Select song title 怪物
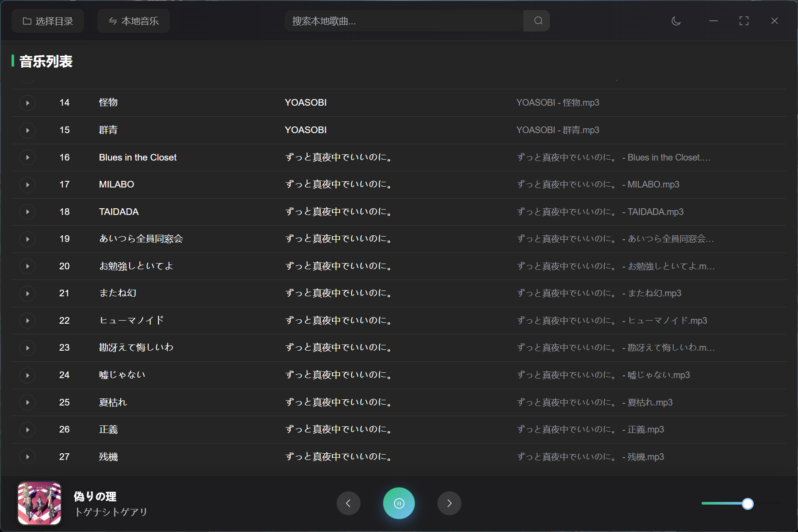The width and height of the screenshot is (798, 532). coord(108,103)
